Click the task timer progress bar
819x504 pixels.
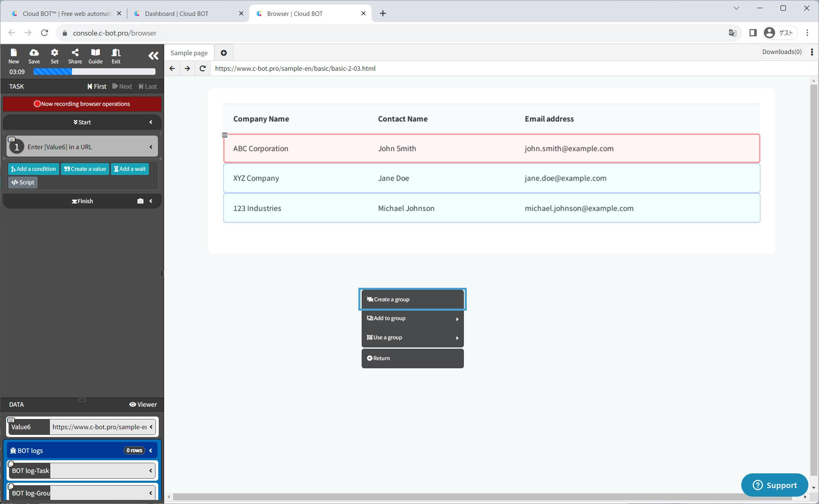[94, 72]
